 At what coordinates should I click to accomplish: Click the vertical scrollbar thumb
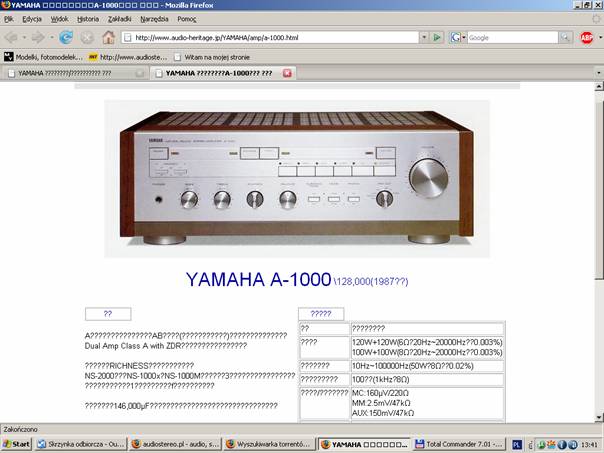[x=599, y=191]
